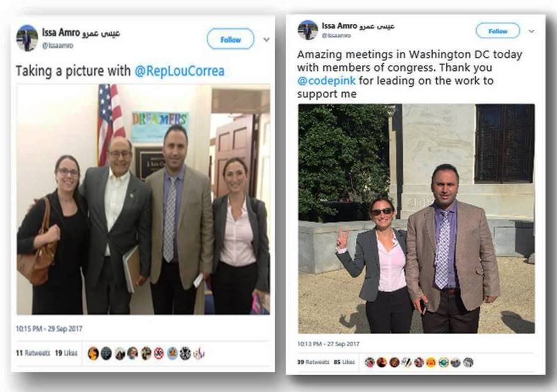Open the @codepink mention link
This screenshot has width=557, height=392.
pyautogui.click(x=326, y=81)
